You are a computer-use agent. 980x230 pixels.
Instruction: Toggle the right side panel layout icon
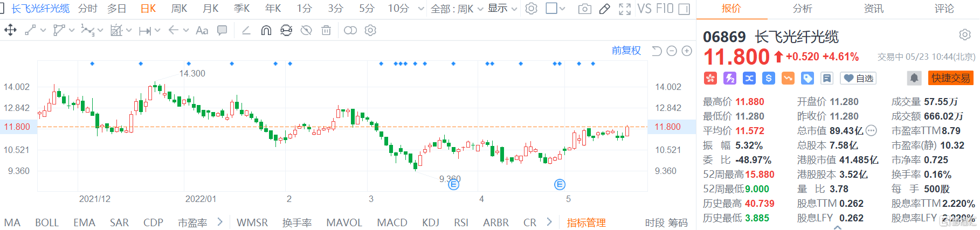click(x=684, y=9)
